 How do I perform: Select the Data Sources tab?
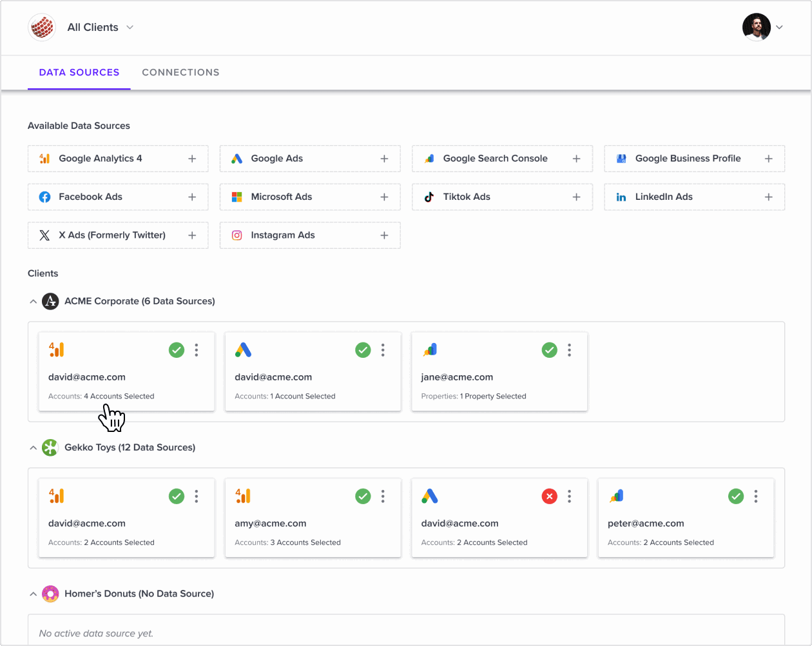click(79, 72)
